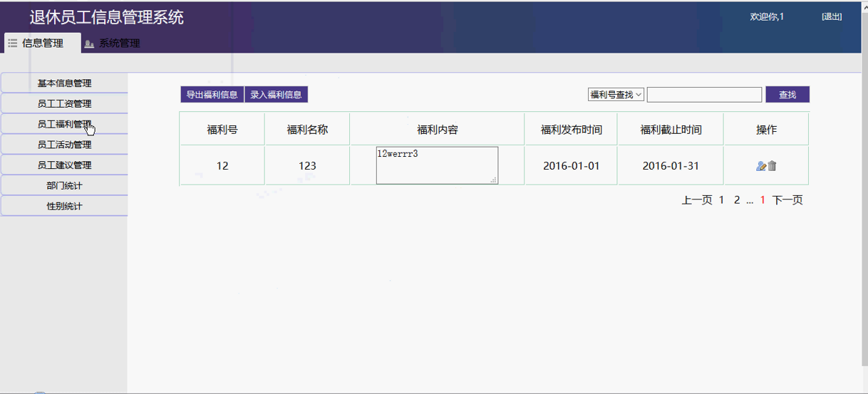Go to page 2 in pagination

click(737, 200)
